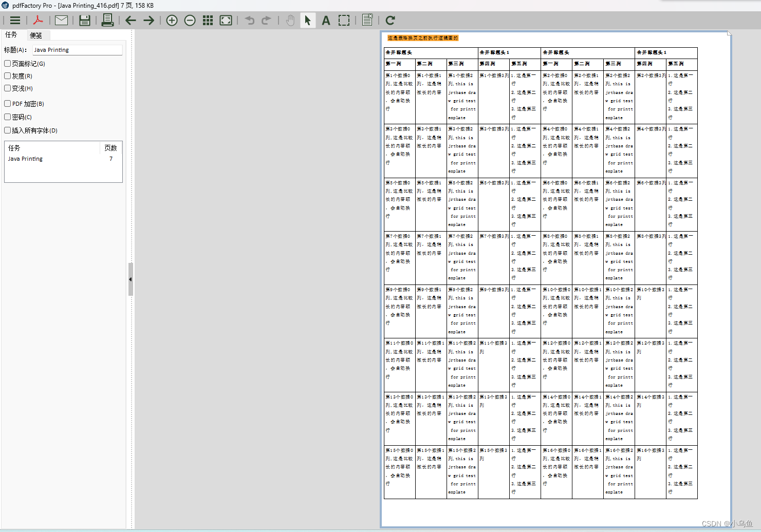Go to previous page with left arrow
761x532 pixels.
[131, 21]
